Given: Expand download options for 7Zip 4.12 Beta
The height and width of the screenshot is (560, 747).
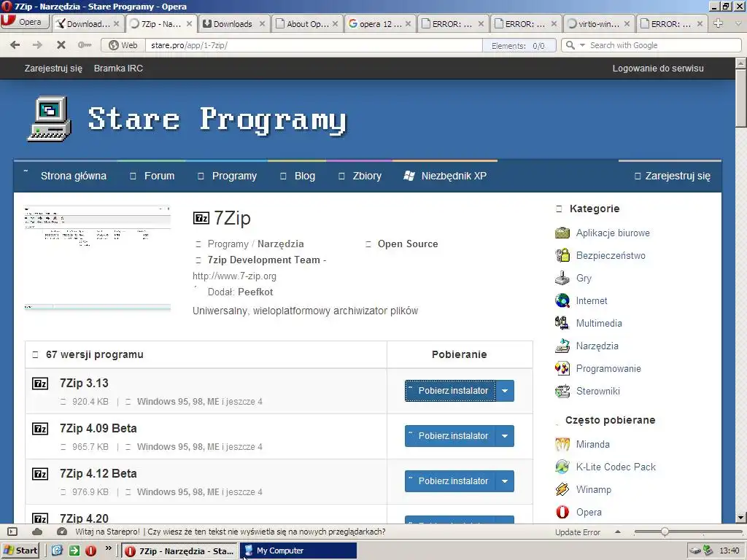Looking at the screenshot, I should [x=505, y=481].
